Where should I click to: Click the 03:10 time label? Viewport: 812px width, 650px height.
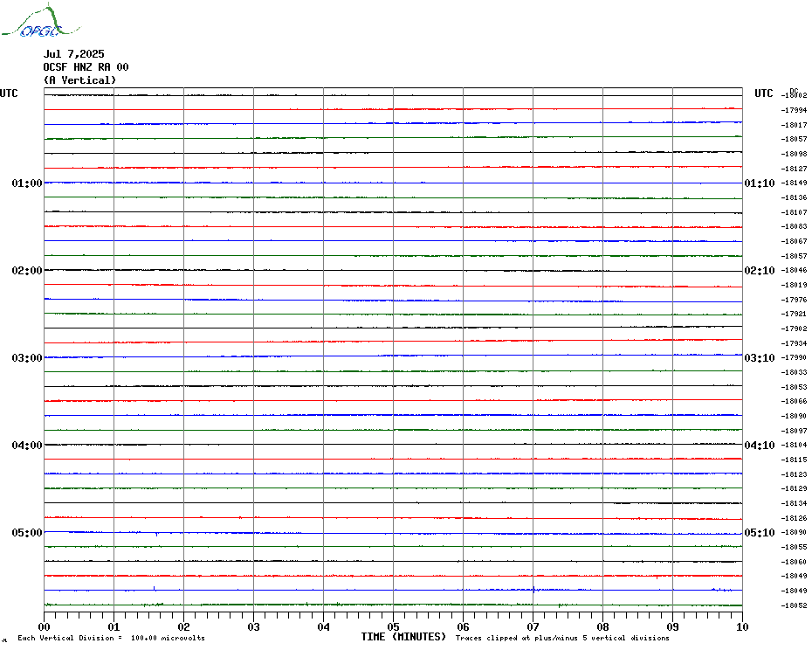point(760,358)
